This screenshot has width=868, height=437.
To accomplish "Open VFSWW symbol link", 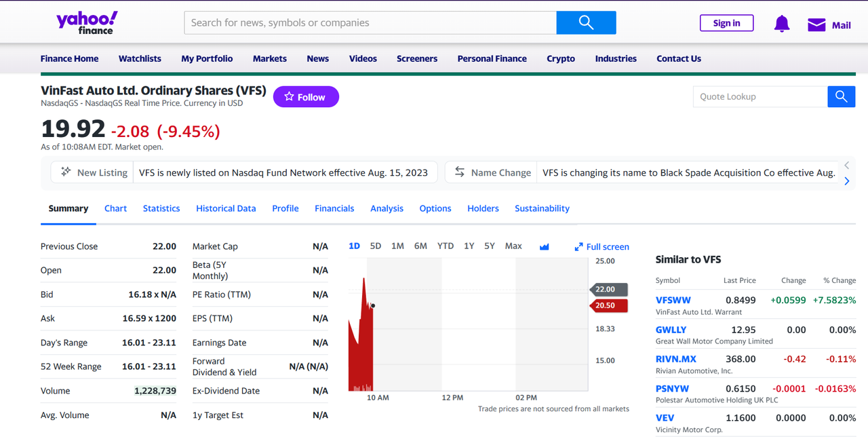I will [673, 300].
